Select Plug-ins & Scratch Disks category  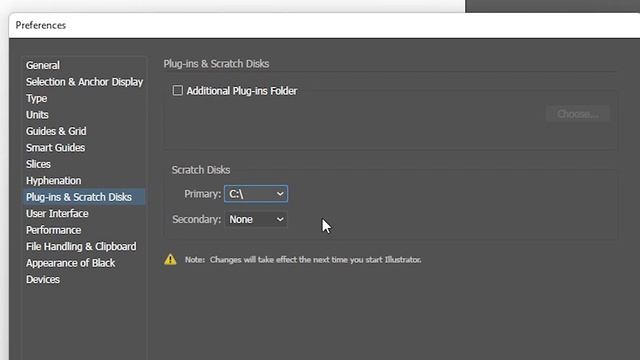[84, 197]
